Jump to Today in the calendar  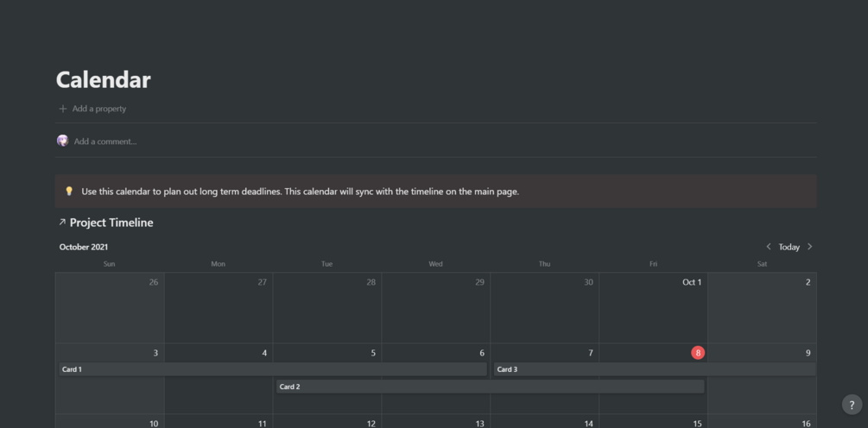[x=789, y=247]
